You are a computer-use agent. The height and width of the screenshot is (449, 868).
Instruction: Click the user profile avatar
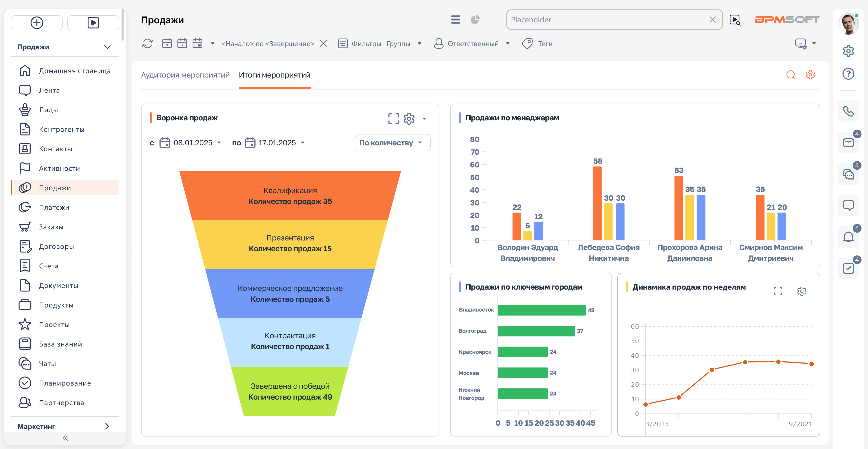pyautogui.click(x=848, y=24)
